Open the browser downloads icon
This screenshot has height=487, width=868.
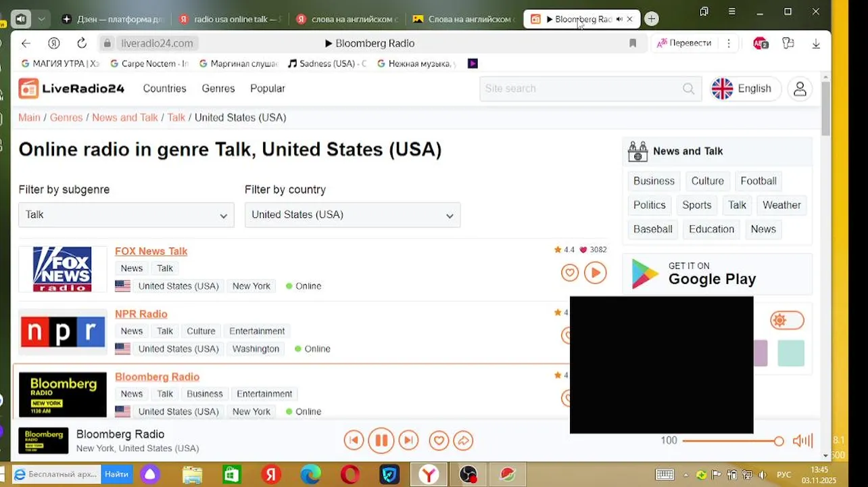[x=816, y=43]
